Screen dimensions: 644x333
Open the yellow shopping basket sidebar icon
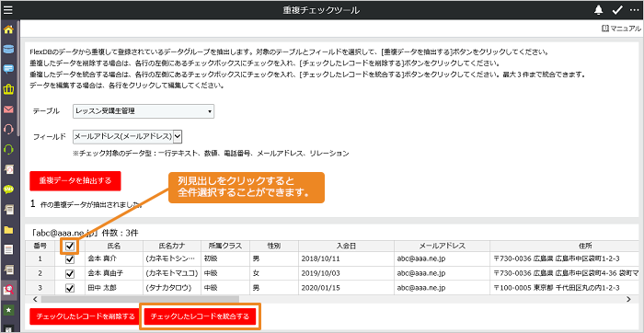coord(8,89)
